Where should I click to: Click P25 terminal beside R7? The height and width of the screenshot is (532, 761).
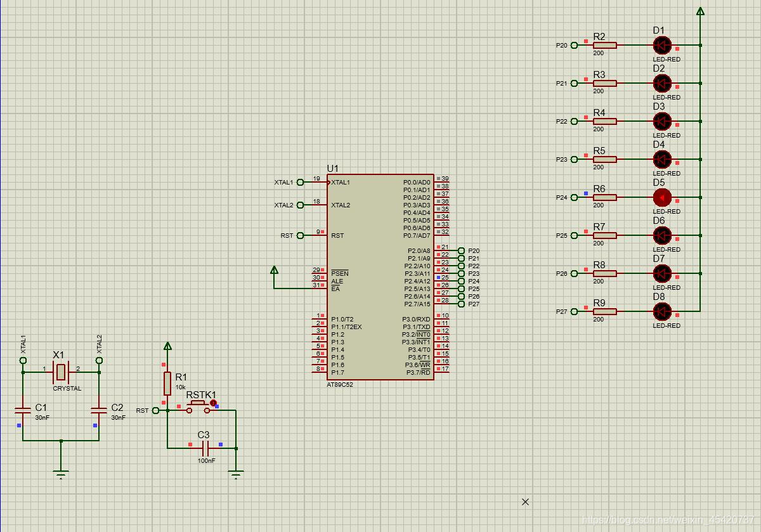574,235
